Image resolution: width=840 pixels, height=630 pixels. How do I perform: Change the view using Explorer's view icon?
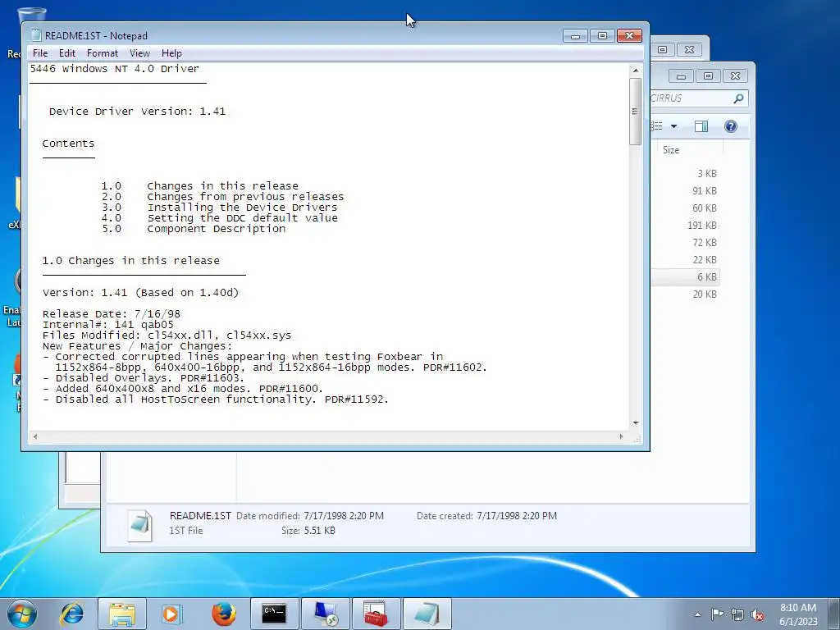pyautogui.click(x=657, y=126)
